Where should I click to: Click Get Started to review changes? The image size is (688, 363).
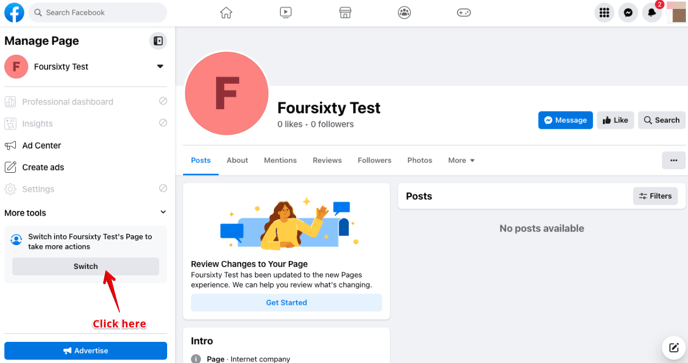pos(286,302)
